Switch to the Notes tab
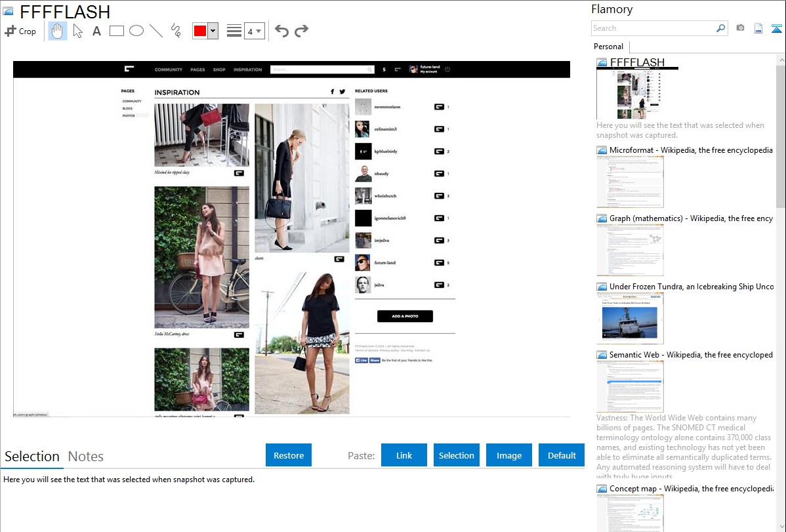Viewport: 786px width, 532px height. [86, 457]
